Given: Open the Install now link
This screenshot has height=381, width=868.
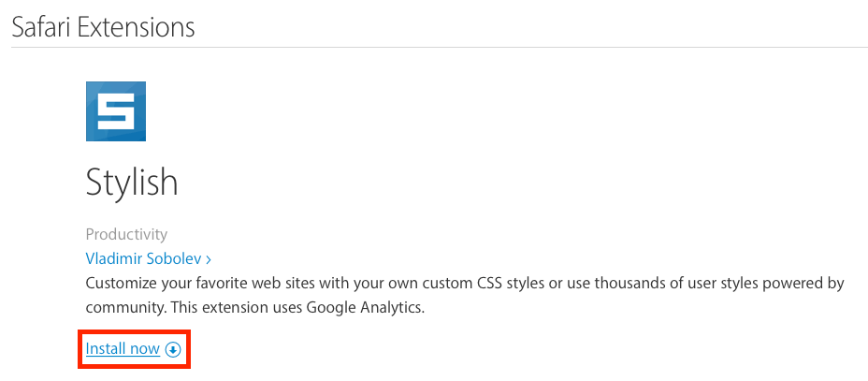Looking at the screenshot, I should [123, 349].
